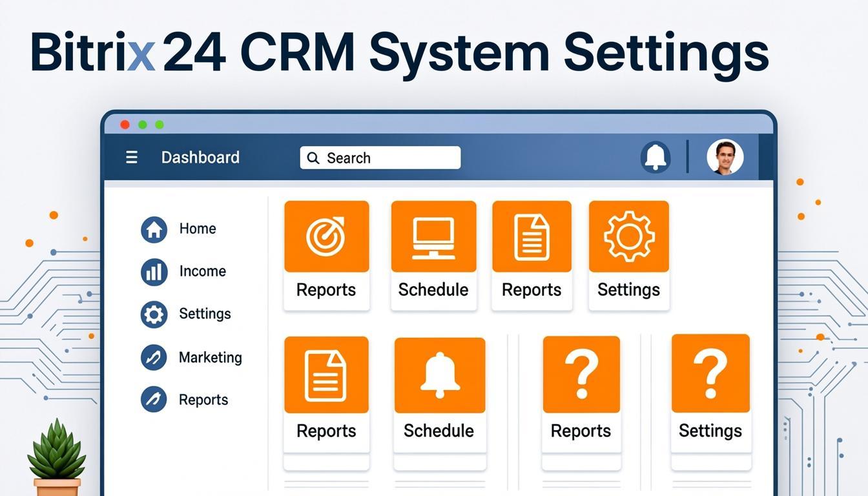Open the hamburger menu beside Dashboard
This screenshot has width=868, height=496.
pos(132,158)
